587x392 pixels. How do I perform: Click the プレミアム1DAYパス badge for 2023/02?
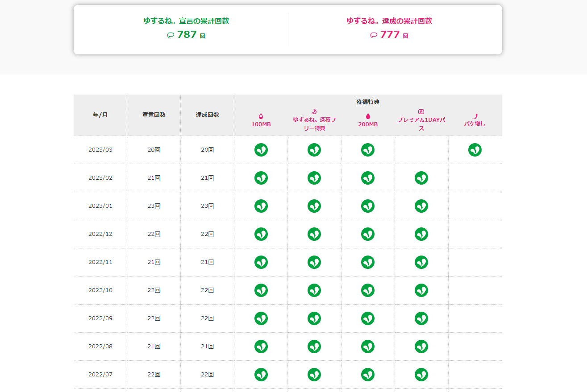pyautogui.click(x=421, y=178)
